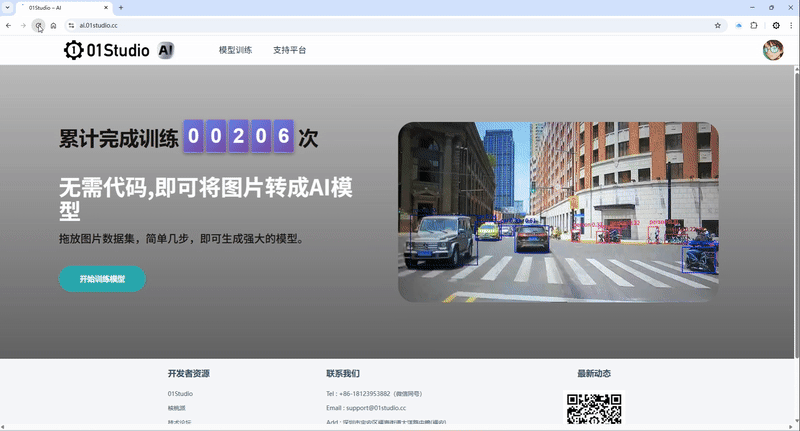
Task: Open the browser extensions puzzle icon
Action: [x=754, y=25]
